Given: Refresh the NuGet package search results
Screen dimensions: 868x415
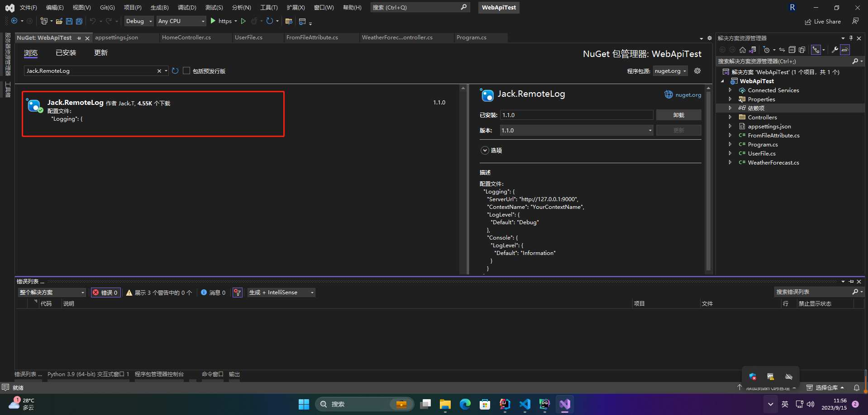Looking at the screenshot, I should pyautogui.click(x=175, y=71).
